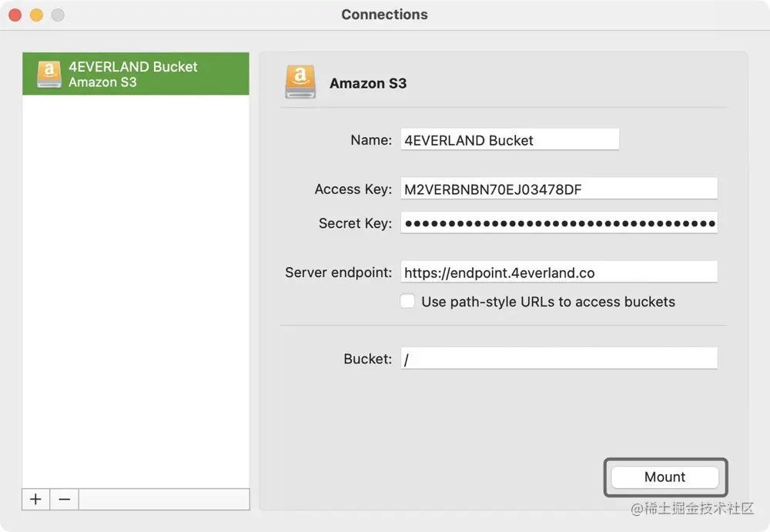
Task: Click the "Secret Key:" label
Action: point(355,223)
